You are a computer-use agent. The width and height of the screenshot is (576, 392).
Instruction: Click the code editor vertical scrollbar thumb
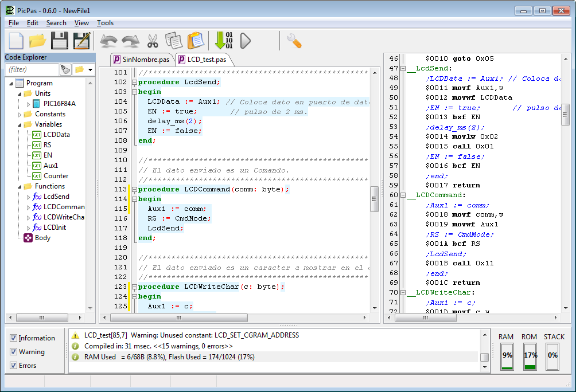click(375, 199)
